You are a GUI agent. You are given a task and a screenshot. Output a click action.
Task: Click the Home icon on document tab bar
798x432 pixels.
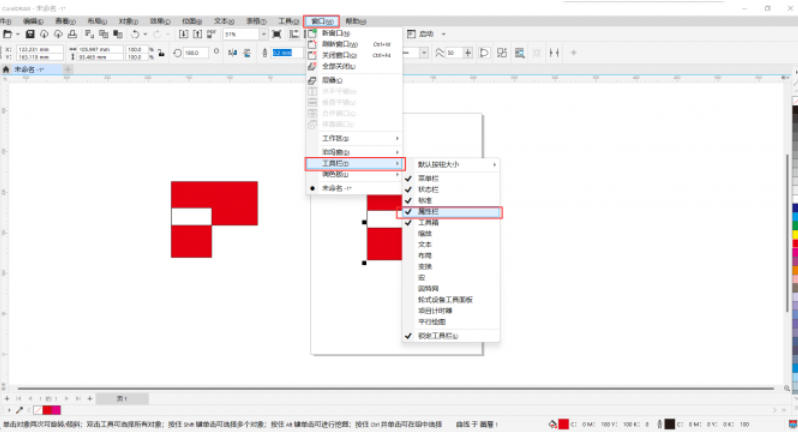pos(6,69)
